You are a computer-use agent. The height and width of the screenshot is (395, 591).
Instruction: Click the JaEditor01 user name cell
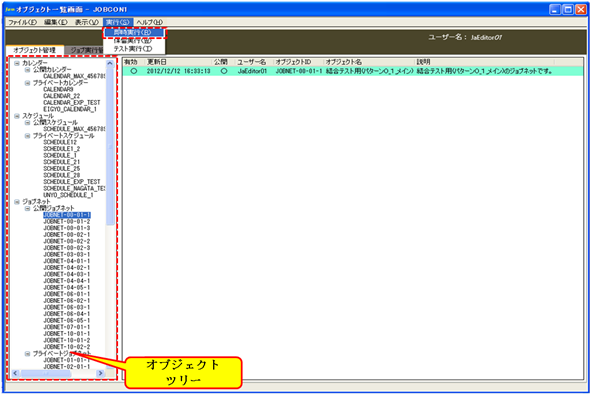point(252,71)
